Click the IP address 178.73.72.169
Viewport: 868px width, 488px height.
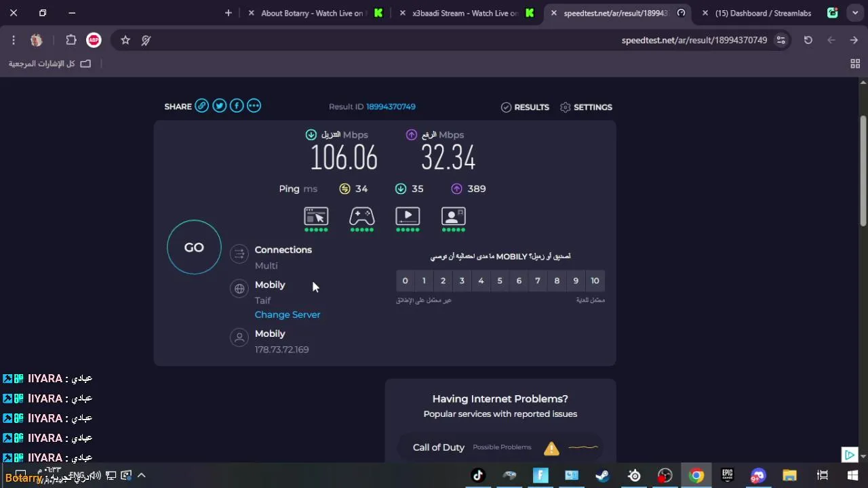click(281, 350)
